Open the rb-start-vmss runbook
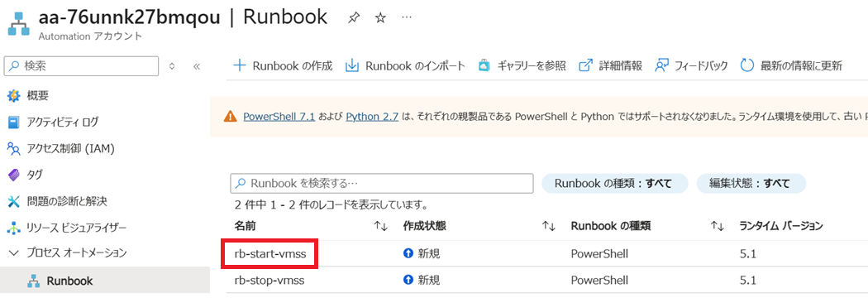 [269, 254]
